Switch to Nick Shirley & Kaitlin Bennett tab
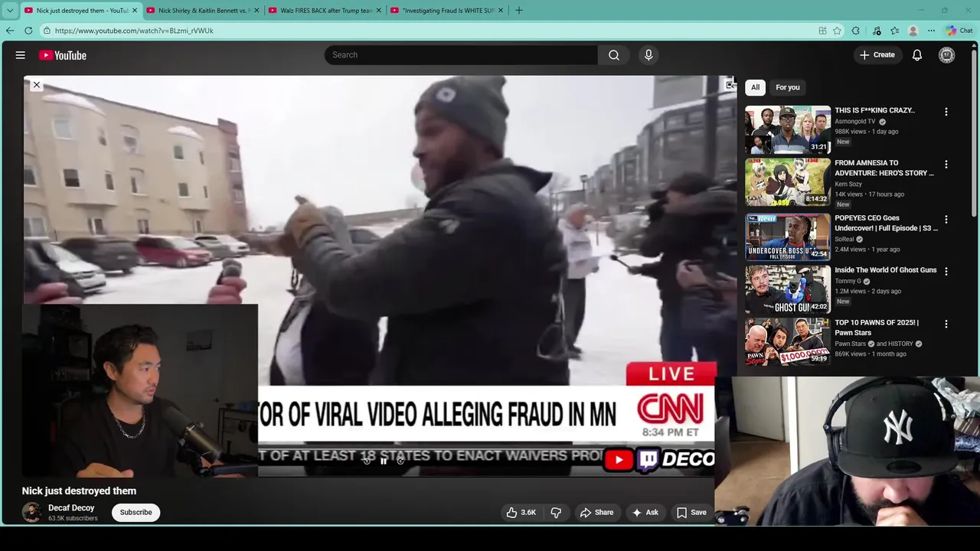Viewport: 980px width, 551px height. pyautogui.click(x=203, y=11)
